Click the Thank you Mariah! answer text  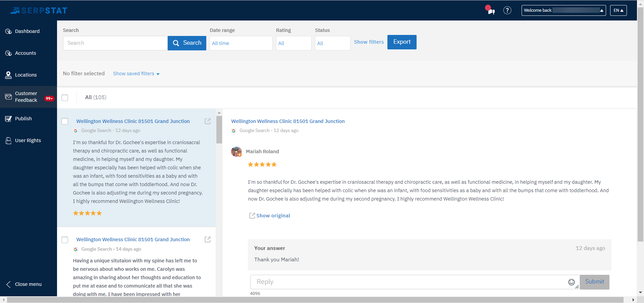(277, 260)
